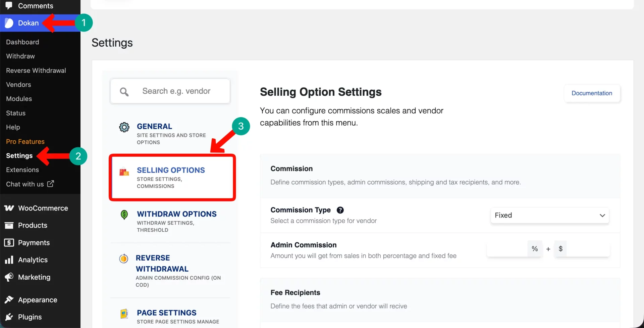Click the external link icon beside Chat with us
Viewport: 644px width, 328px height.
pos(51,184)
